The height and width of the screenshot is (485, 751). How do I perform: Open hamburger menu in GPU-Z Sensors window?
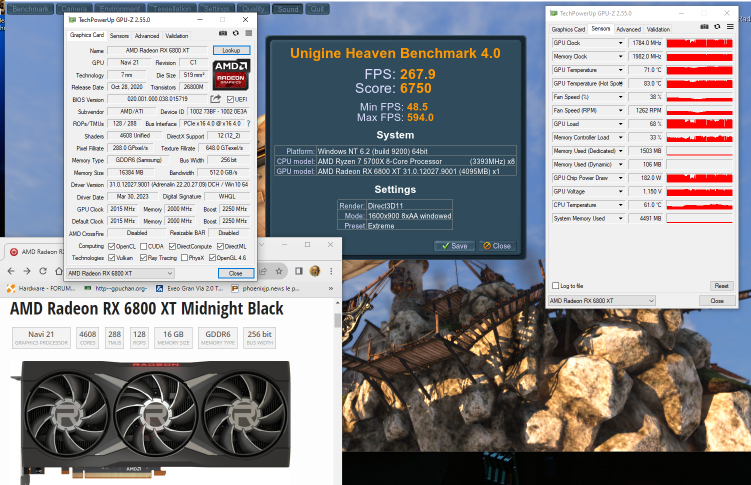(x=730, y=27)
